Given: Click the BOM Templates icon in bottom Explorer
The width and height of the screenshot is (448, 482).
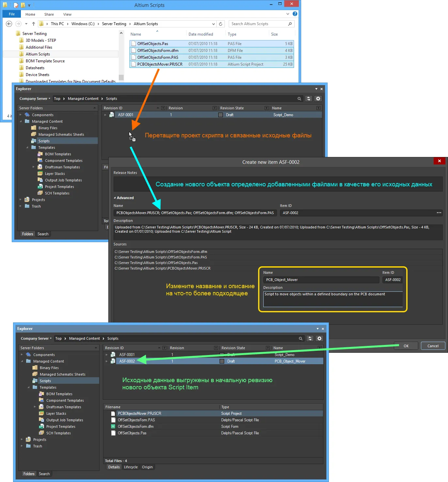Looking at the screenshot, I should [41, 394].
